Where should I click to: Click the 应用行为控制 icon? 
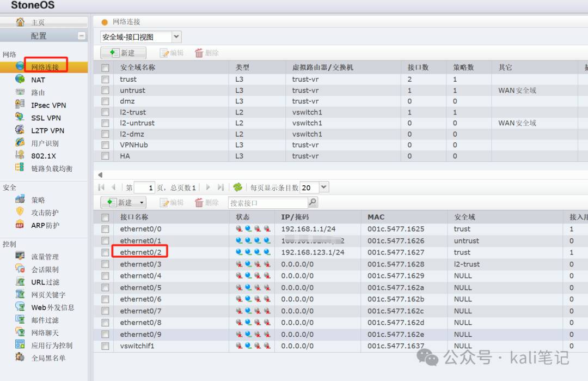click(20, 344)
